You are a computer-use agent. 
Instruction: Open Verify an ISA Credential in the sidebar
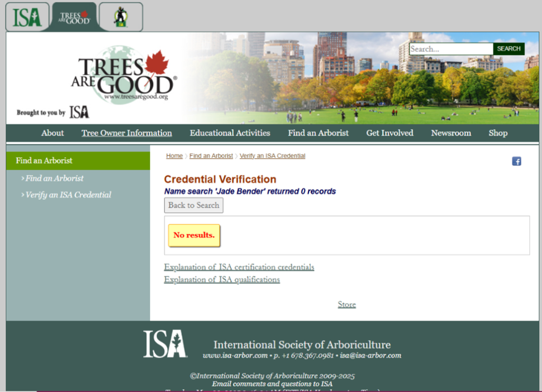(68, 195)
